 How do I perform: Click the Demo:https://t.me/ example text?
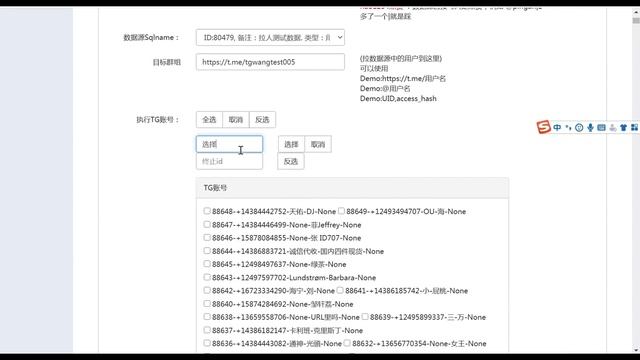(403, 78)
